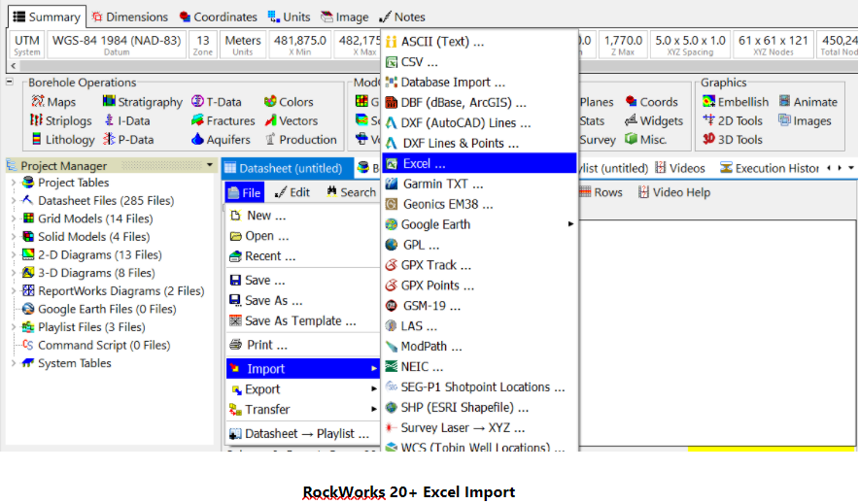Open the Vectors tool
The height and width of the screenshot is (504, 859).
click(291, 120)
